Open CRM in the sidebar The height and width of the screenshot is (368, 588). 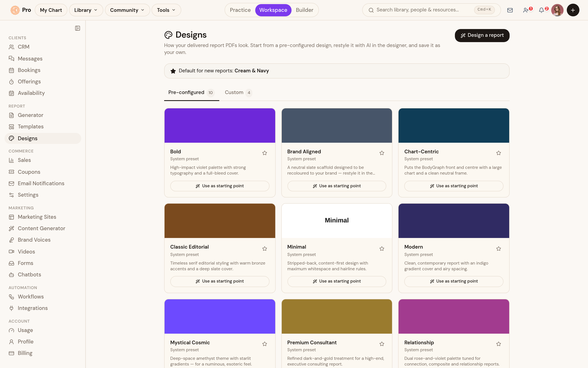pos(43,47)
